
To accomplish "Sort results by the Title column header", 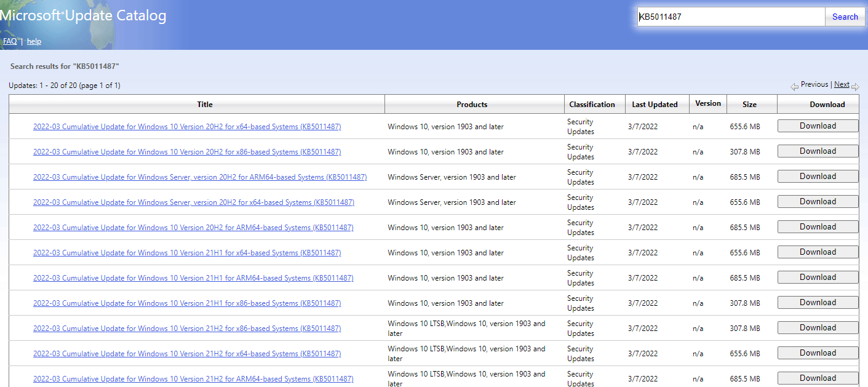I will tap(204, 104).
